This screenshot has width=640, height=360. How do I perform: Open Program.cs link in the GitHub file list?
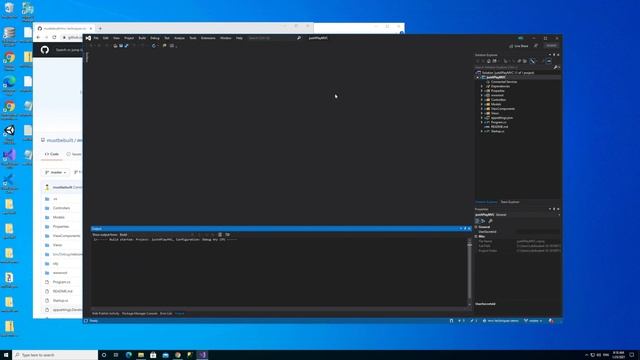coord(61,282)
